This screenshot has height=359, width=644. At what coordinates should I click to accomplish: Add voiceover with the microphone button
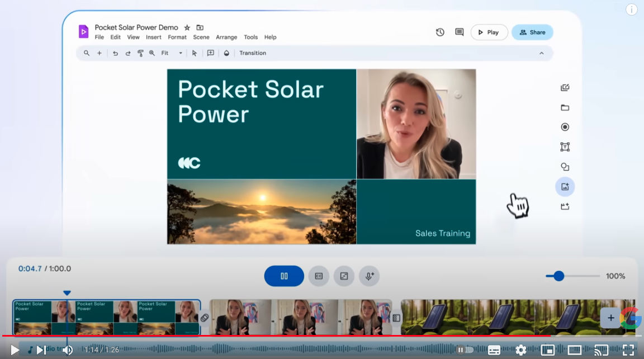point(369,276)
